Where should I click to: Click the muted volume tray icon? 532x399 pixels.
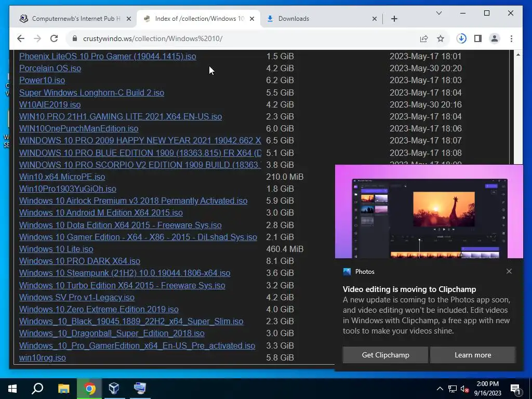click(464, 389)
